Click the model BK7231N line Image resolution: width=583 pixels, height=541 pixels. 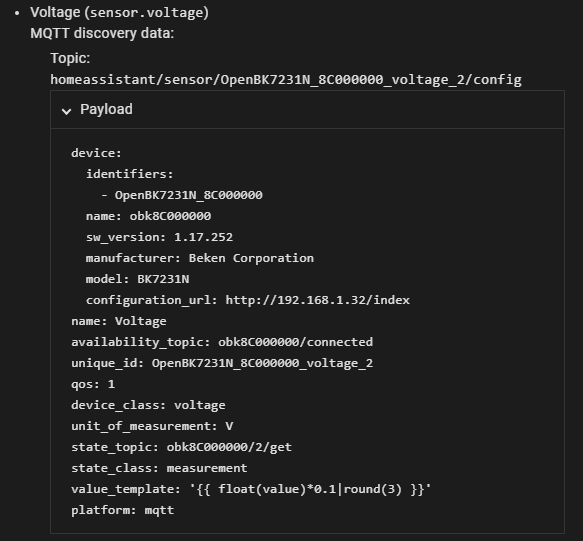138,279
